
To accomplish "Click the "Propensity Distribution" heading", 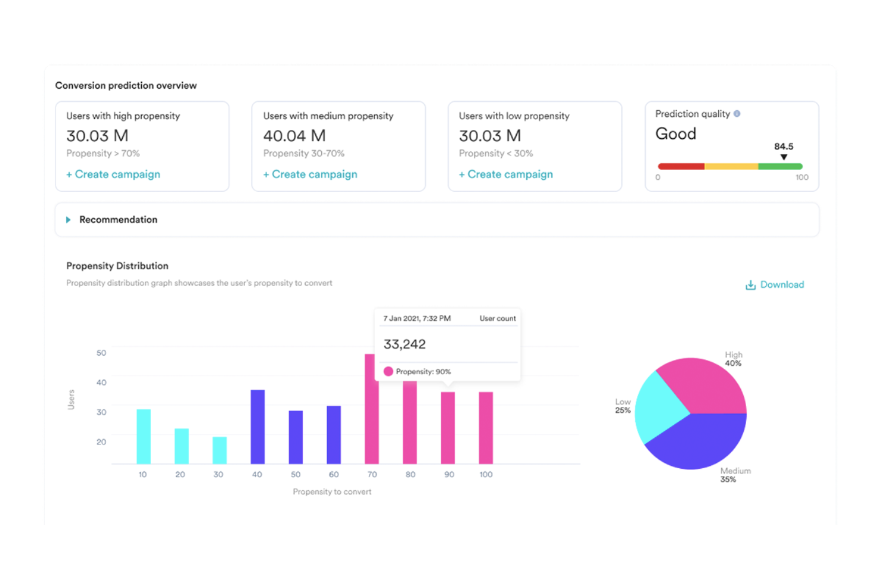I will coord(117,266).
